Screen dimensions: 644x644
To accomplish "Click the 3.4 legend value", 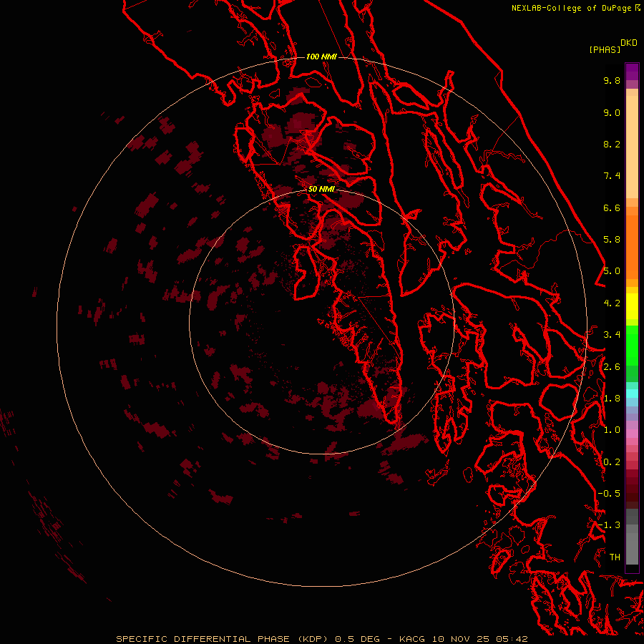I will (612, 335).
